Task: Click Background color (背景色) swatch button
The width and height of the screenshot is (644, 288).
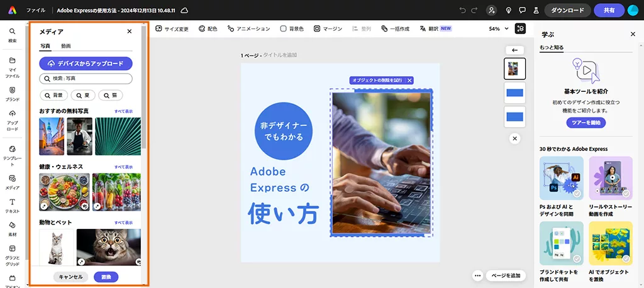Action: [292, 29]
